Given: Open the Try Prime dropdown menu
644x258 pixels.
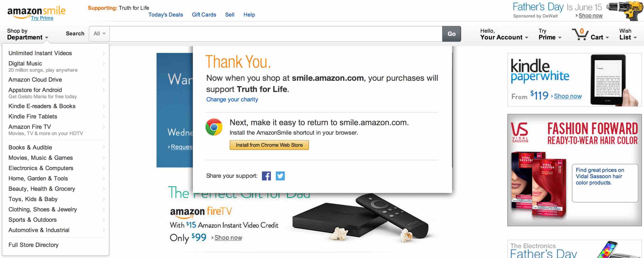Looking at the screenshot, I should tap(550, 34).
